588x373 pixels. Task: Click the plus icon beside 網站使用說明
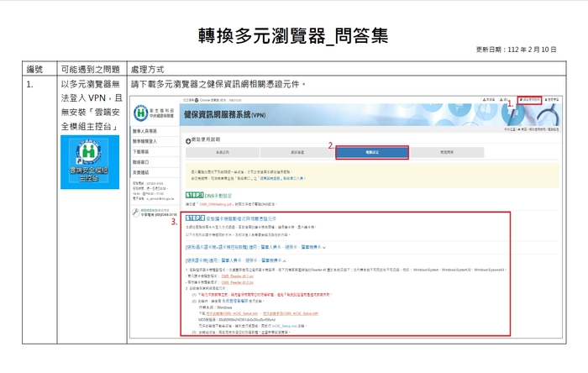[188, 141]
